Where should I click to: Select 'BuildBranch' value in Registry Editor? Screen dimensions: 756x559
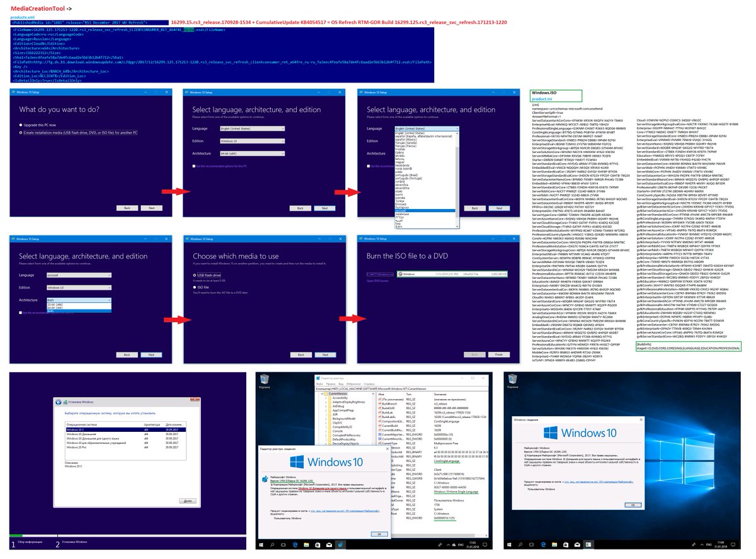[x=387, y=404]
